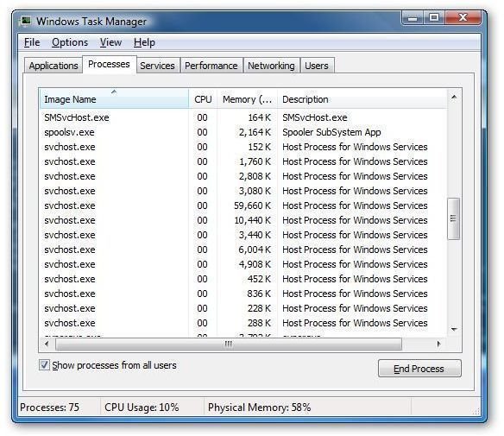Screen dimensions: 504x436
Task: Uncheck Show processes from all users
Action: 44,365
